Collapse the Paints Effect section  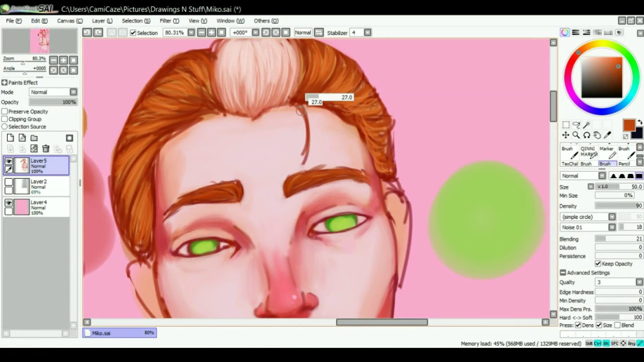(x=5, y=82)
